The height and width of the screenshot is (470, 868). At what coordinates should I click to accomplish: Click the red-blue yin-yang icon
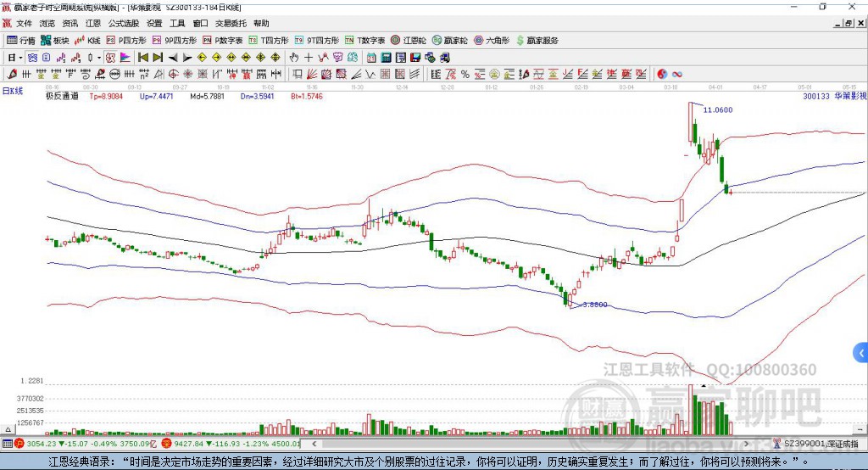(662, 75)
